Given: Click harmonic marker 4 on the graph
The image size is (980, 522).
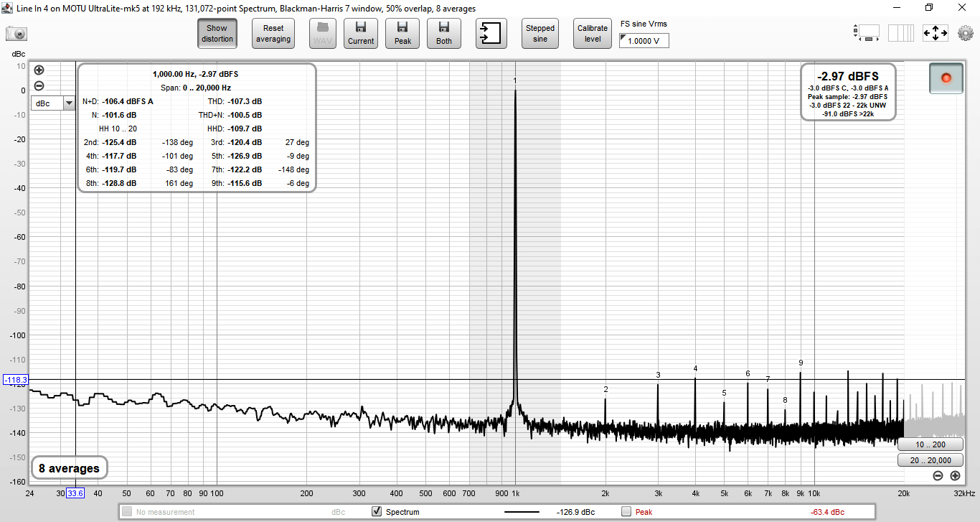Looking at the screenshot, I should [695, 368].
